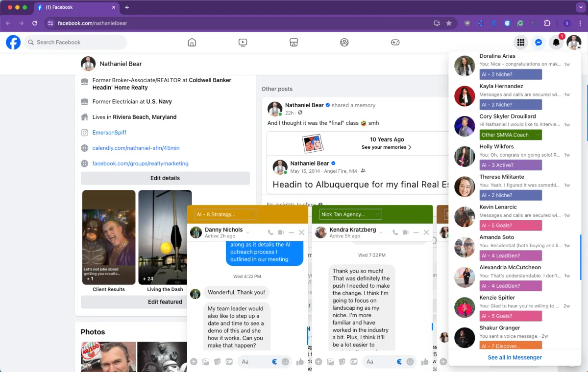Click Edit details button
This screenshot has width=588, height=372.
pos(165,178)
